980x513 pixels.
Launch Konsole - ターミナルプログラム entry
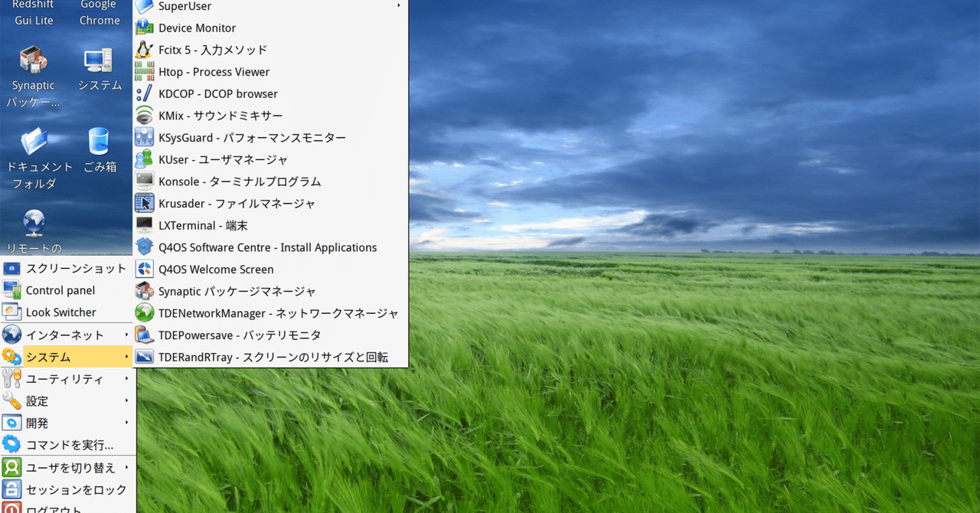click(x=270, y=181)
